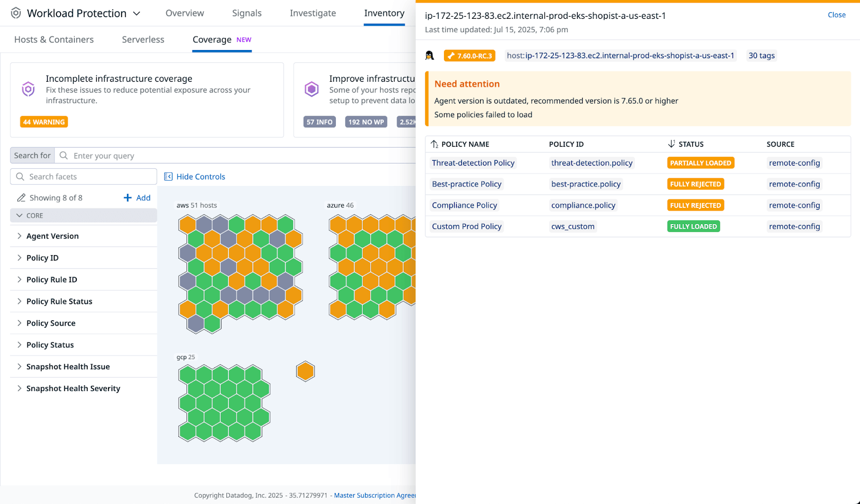Click the pencil edit icon beside Showing 8 of 8

click(x=21, y=198)
